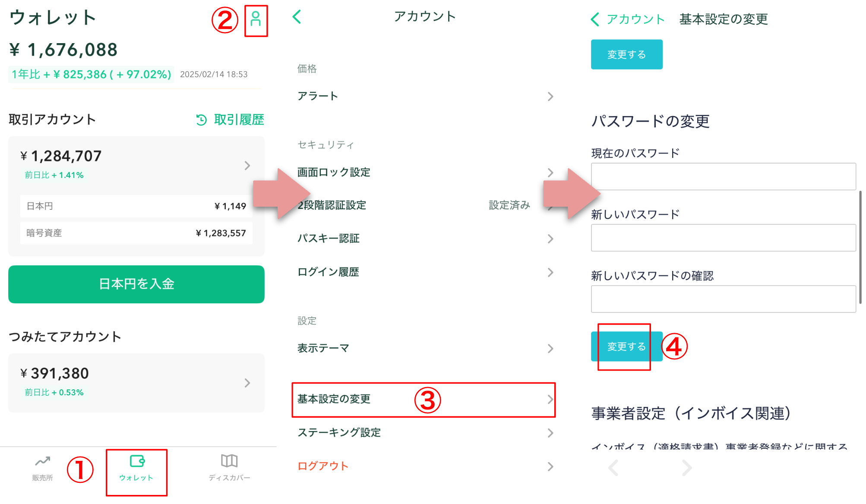Click the 新しいパスワードの確認 field
Image resolution: width=866 pixels, height=504 pixels.
(x=723, y=299)
